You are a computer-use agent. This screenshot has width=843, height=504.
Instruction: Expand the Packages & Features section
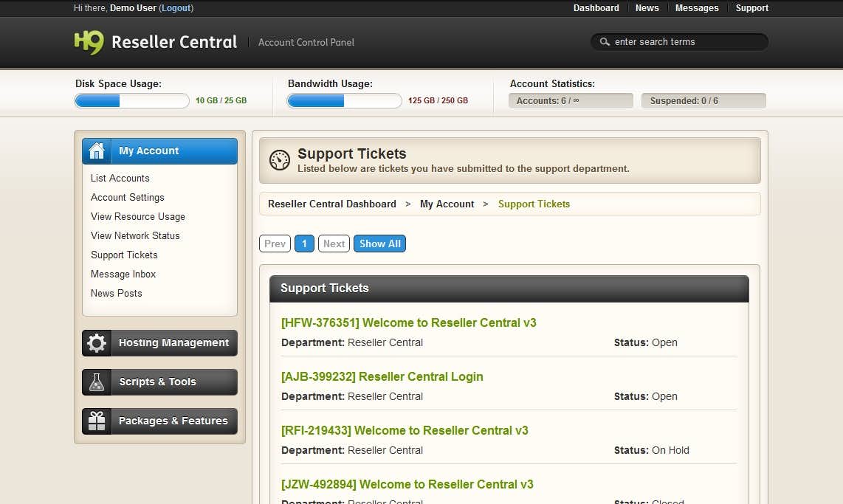173,421
